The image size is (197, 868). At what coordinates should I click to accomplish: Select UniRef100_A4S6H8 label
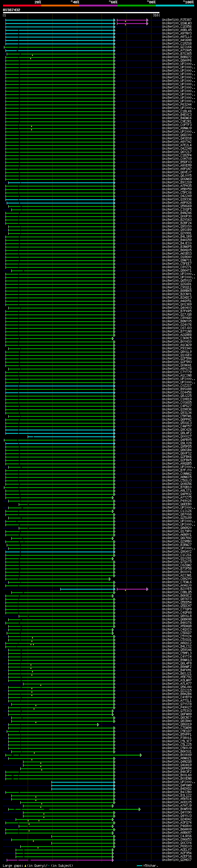(176, 40)
